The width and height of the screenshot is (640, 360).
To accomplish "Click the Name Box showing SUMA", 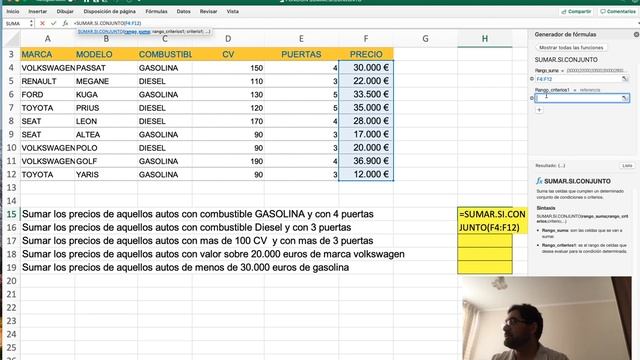I will pos(17,24).
